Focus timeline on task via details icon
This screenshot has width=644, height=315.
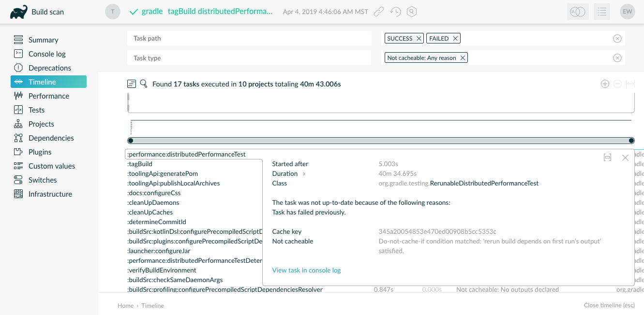[x=607, y=157]
